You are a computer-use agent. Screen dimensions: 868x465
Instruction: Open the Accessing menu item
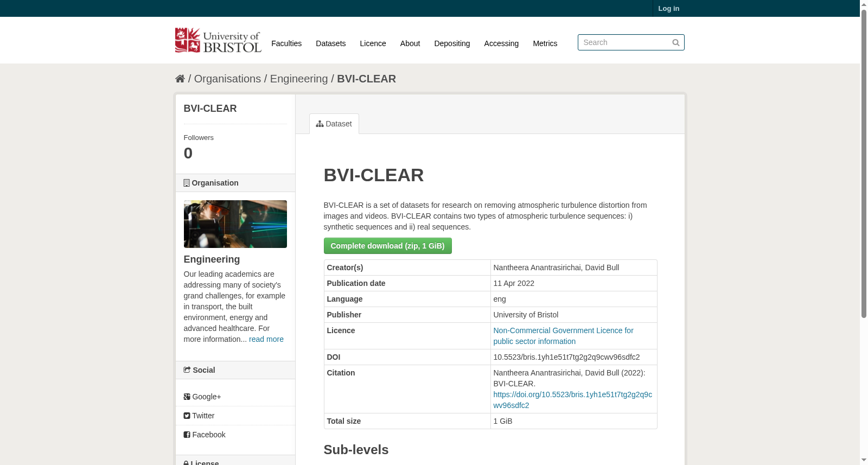pos(501,43)
